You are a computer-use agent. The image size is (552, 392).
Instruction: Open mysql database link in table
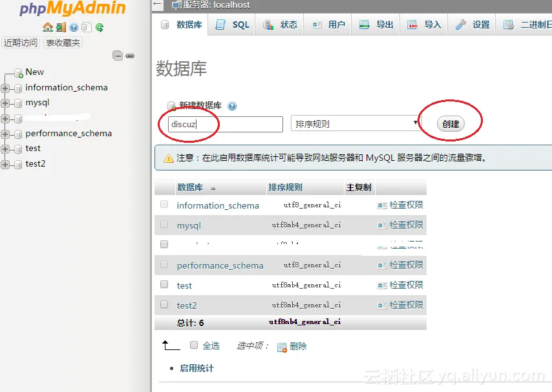coord(189,225)
